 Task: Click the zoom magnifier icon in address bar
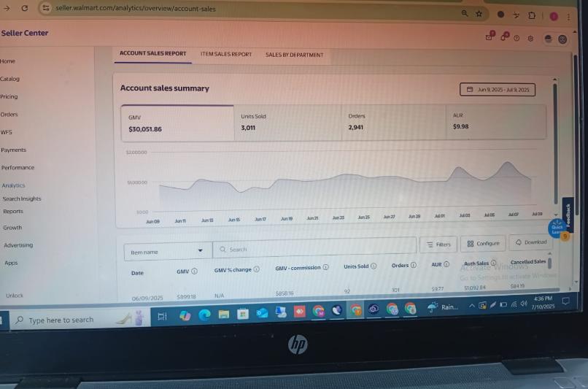[x=465, y=14]
